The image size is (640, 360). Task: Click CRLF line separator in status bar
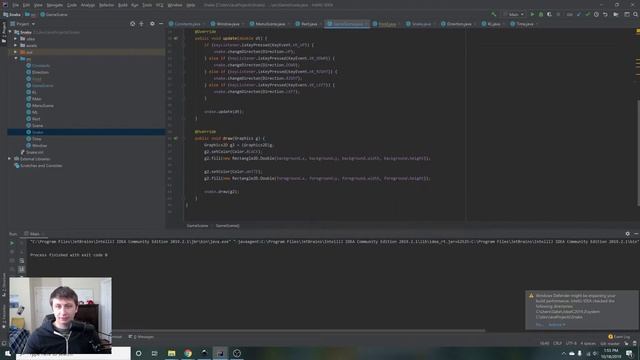pos(557,344)
